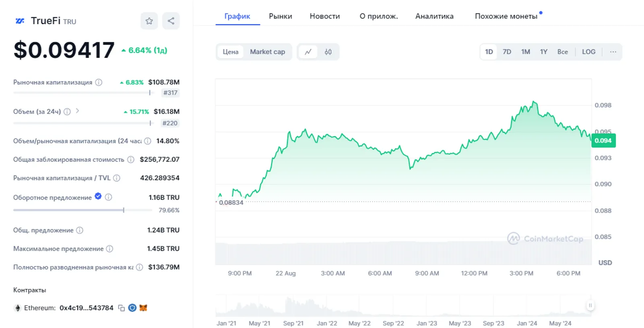
Task: Choose the 1Y time range
Action: pos(543,52)
